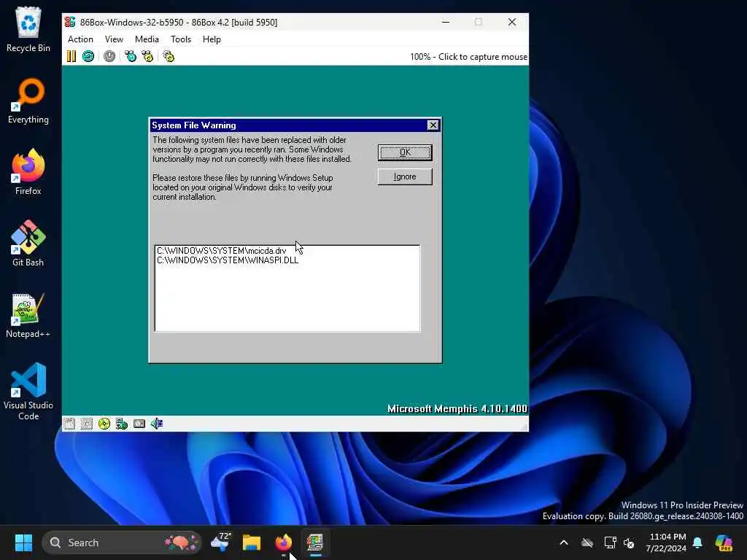The height and width of the screenshot is (560, 747).
Task: Click the muted volume tray icon
Action: click(x=629, y=542)
